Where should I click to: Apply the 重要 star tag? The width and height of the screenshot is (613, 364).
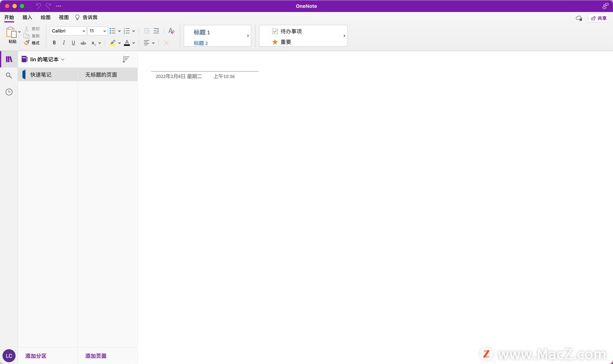pos(282,42)
